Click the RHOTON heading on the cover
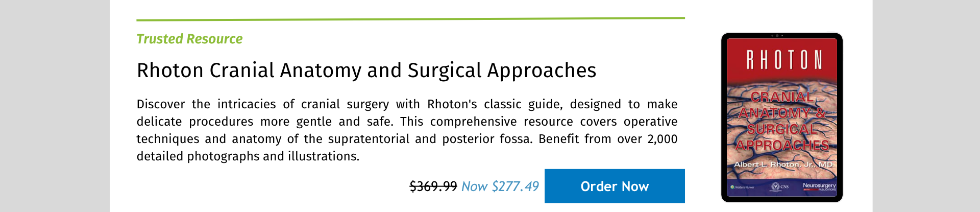 pos(785,60)
